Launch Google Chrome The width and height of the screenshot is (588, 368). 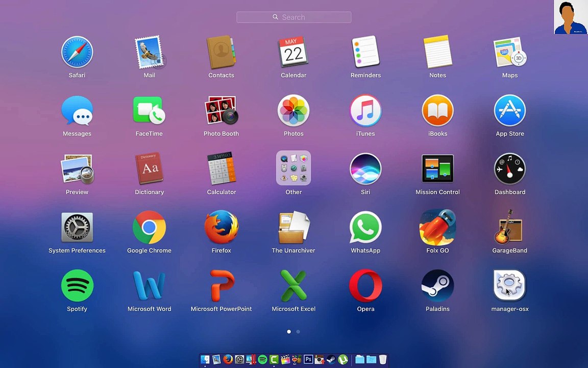click(x=149, y=227)
